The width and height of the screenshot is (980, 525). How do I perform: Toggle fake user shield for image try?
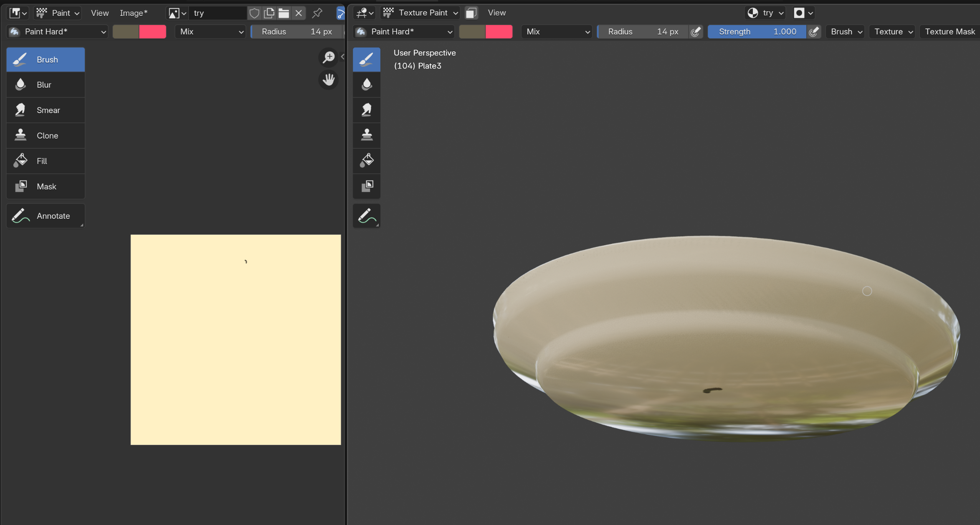[254, 13]
